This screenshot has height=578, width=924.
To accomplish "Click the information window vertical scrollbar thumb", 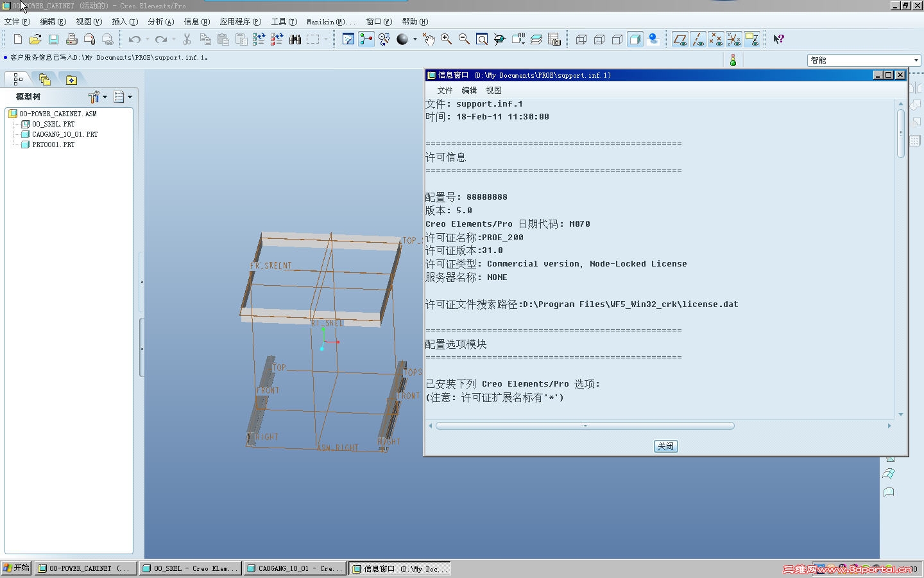I will click(x=901, y=134).
